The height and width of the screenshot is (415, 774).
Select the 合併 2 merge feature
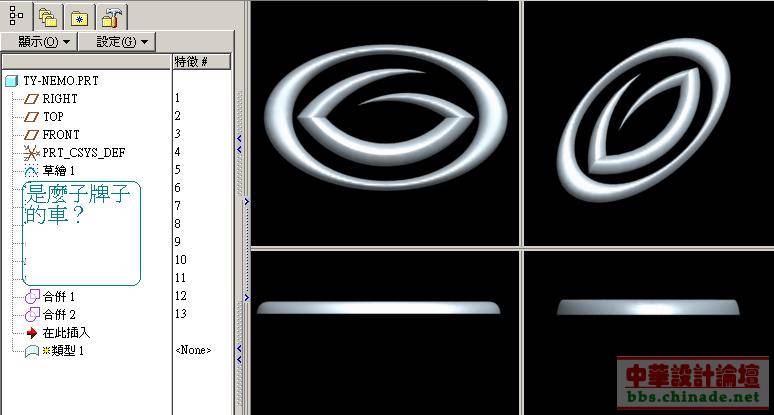pyautogui.click(x=59, y=315)
